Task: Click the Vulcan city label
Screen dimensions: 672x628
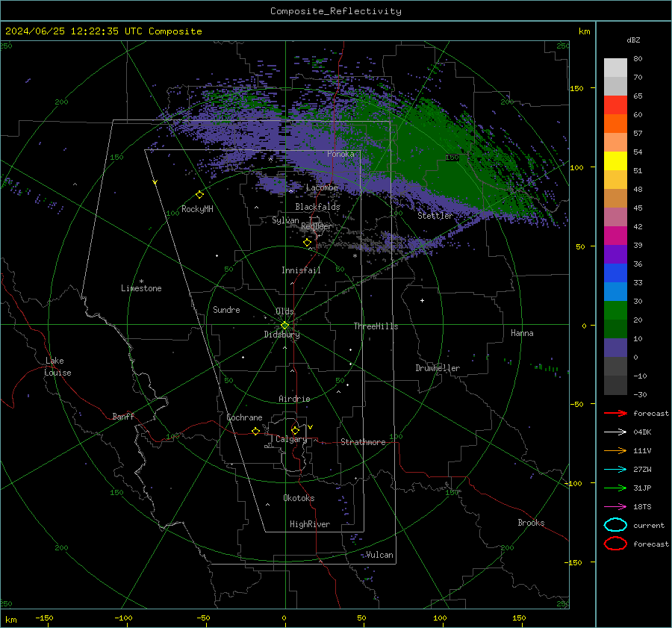Action: pos(380,555)
